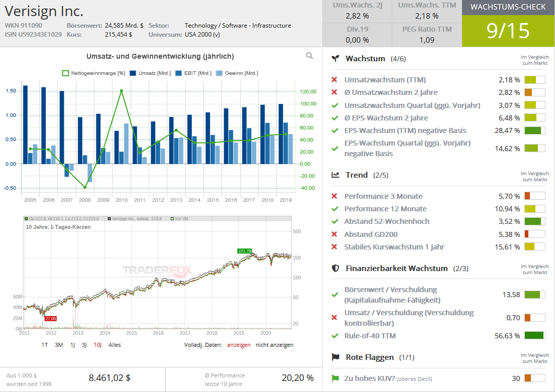Click the Trend chart icon
Screen dimensions: 555x392
[335, 175]
